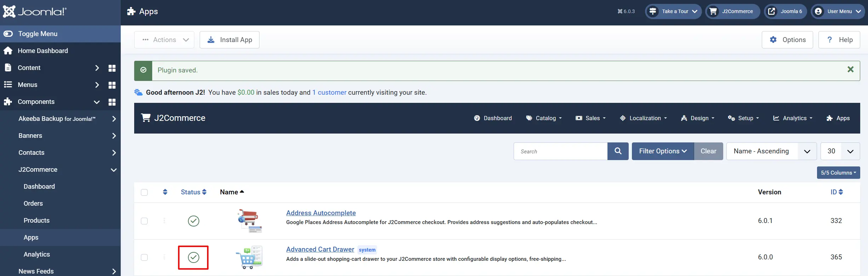Click drag handle for Address Autocomplete row
868x276 pixels.
click(x=164, y=221)
